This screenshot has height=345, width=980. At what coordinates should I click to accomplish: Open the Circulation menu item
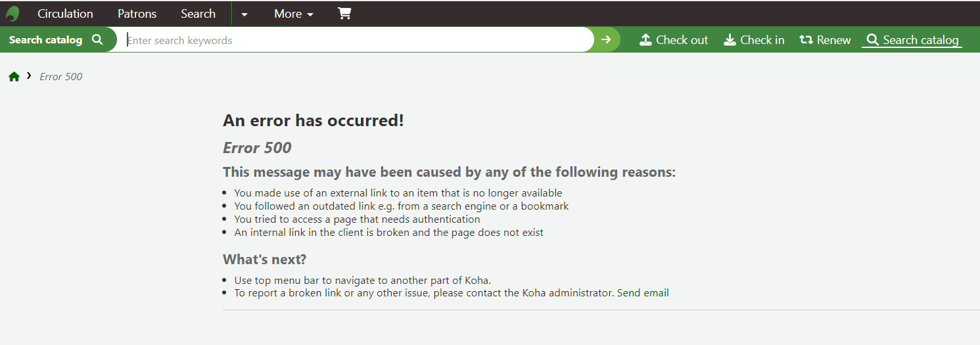[x=65, y=14]
